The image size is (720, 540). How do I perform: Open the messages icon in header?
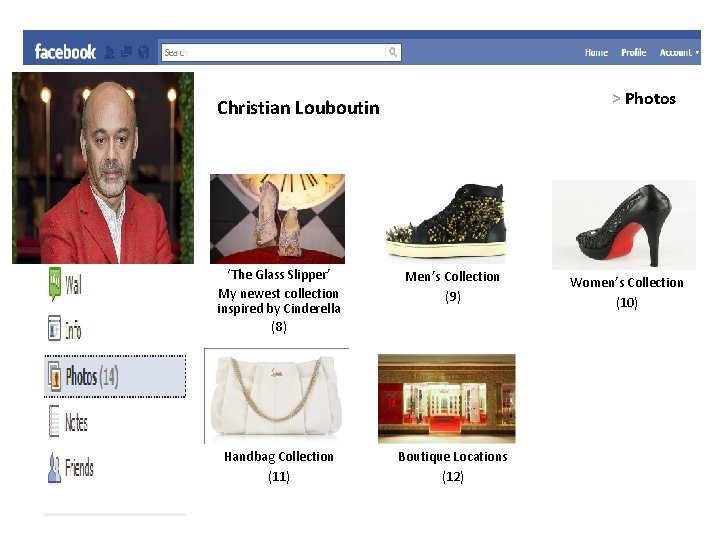[x=126, y=52]
